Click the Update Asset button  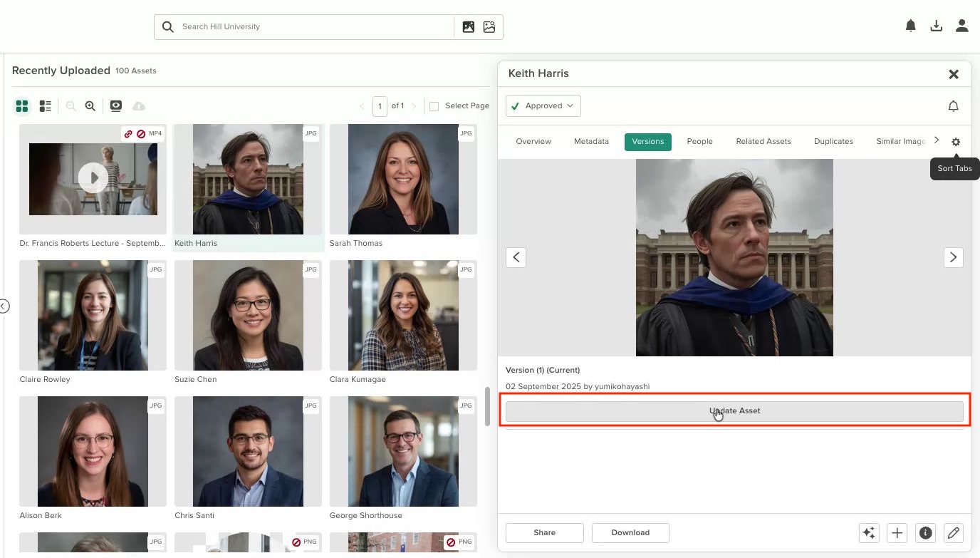pyautogui.click(x=734, y=410)
